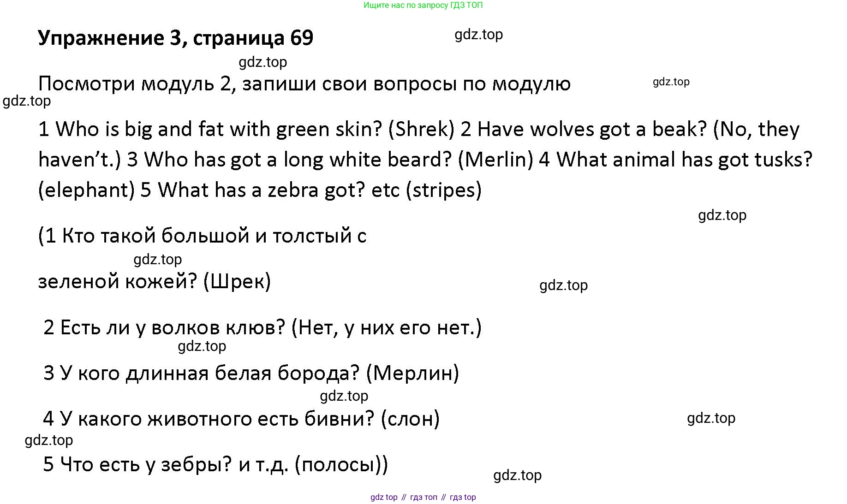Click the green "Ищите нас по запросу ГДЗ ТОП" link
The height and width of the screenshot is (504, 847).
[x=423, y=6]
